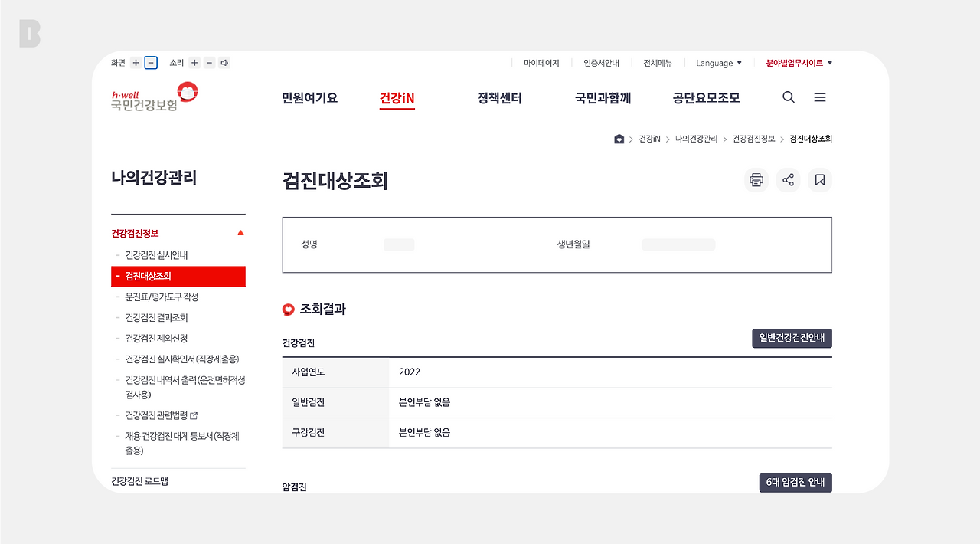Switch to the 정책센터 menu
The image size is (980, 544).
498,98
